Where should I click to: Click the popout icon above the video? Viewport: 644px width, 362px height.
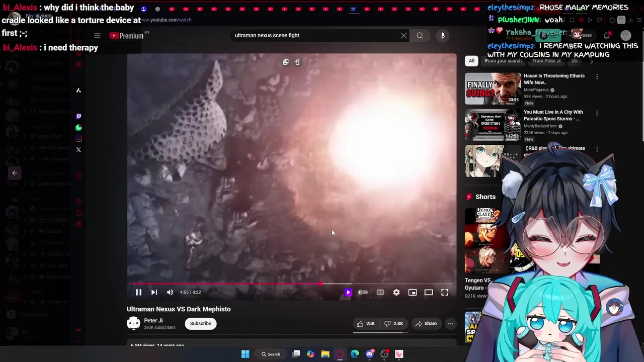285,62
